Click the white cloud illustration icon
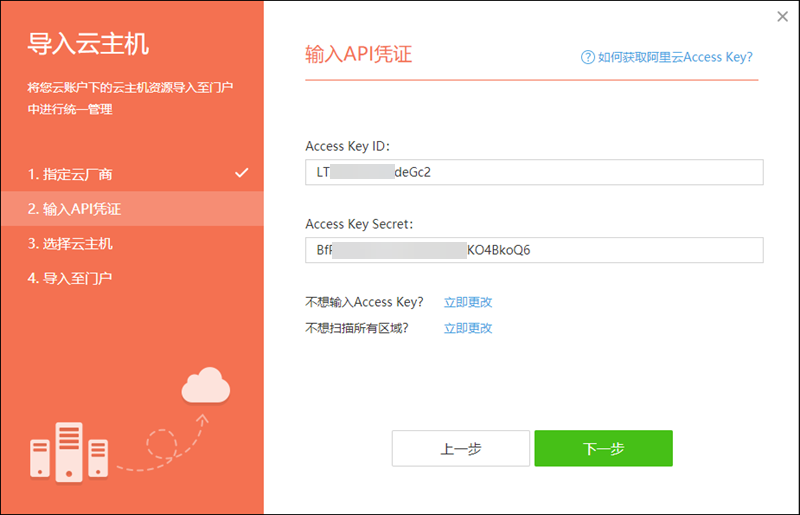 point(206,386)
